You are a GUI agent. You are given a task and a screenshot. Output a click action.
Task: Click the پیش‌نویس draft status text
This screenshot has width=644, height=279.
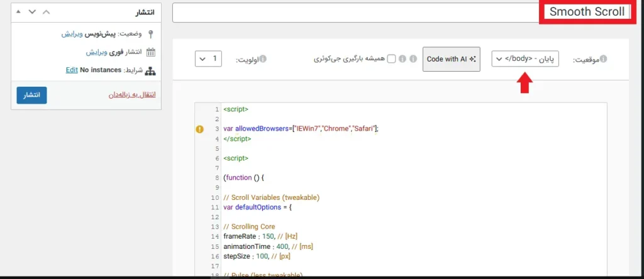tap(101, 34)
